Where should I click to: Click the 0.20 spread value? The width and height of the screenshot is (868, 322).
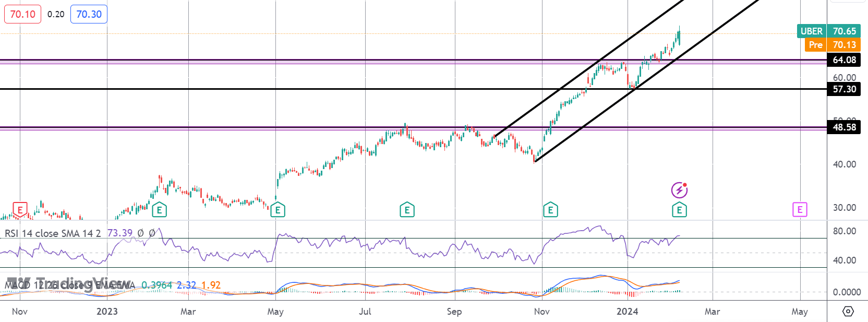(56, 14)
